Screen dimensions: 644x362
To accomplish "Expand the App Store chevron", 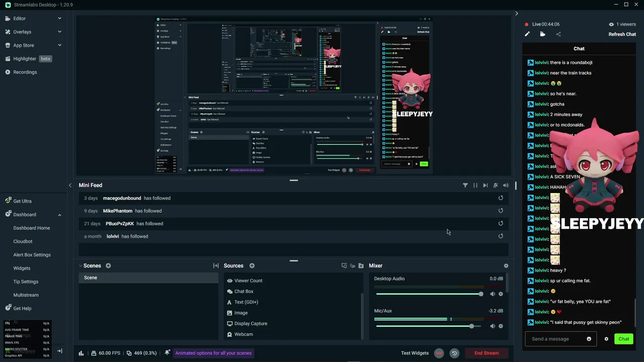I will (59, 45).
